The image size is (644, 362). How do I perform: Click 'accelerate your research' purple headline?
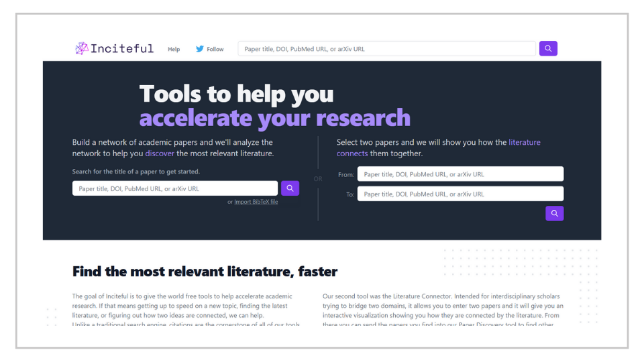tap(275, 118)
